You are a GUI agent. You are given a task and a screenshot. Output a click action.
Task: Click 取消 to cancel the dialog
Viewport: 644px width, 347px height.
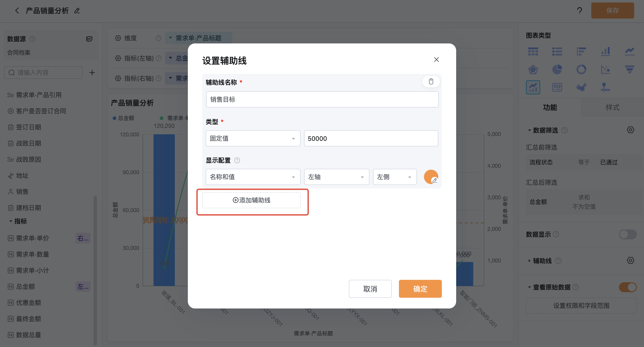point(370,289)
